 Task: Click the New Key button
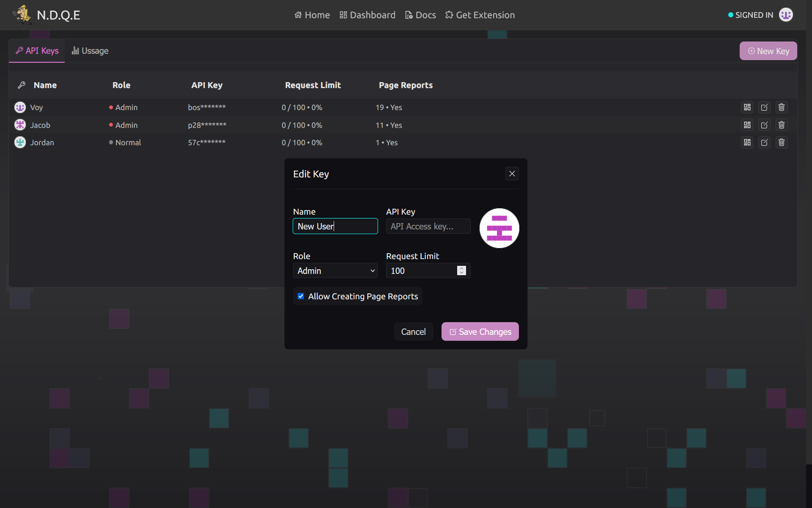[x=768, y=51]
